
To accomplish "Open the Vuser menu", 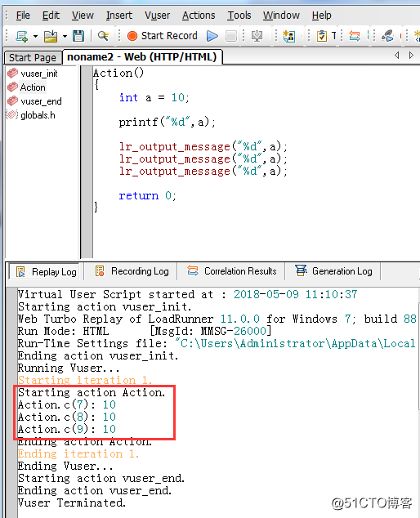I will (157, 16).
